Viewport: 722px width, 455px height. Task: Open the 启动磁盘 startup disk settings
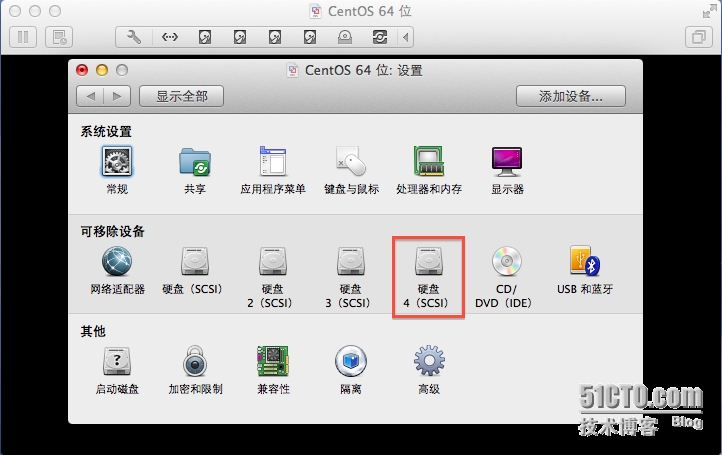[x=117, y=361]
